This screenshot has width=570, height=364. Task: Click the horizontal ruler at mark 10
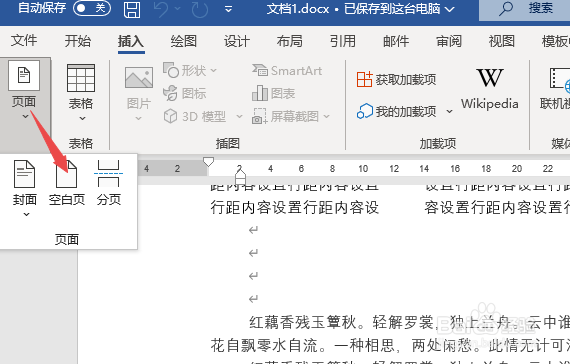click(x=363, y=169)
